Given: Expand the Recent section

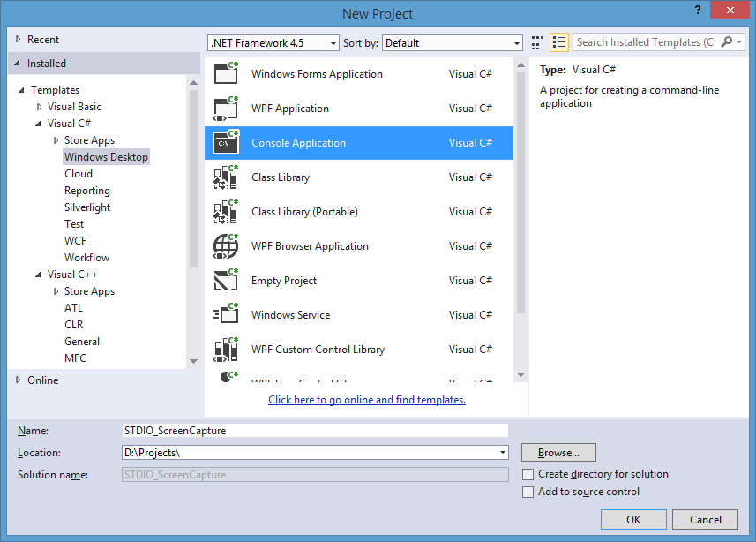Looking at the screenshot, I should 18,39.
